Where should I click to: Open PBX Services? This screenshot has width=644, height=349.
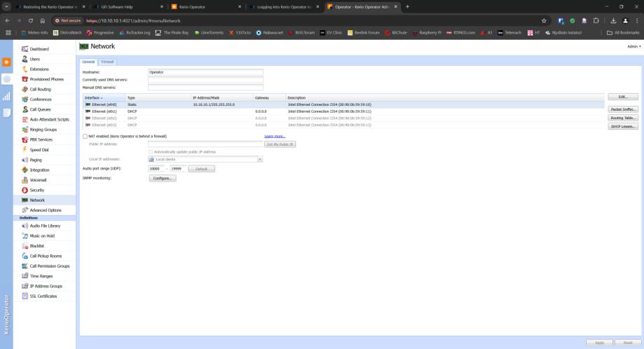[41, 139]
